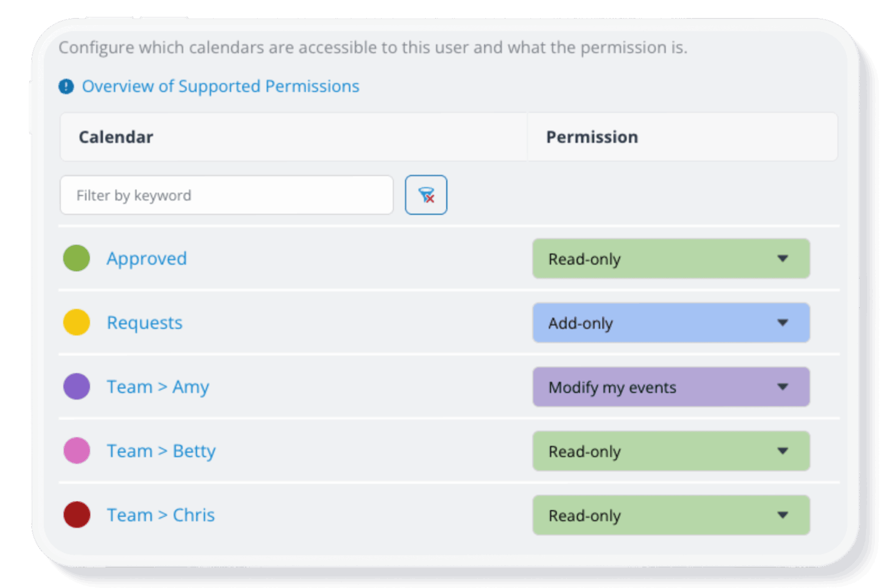Click the Calendar column header

(116, 137)
